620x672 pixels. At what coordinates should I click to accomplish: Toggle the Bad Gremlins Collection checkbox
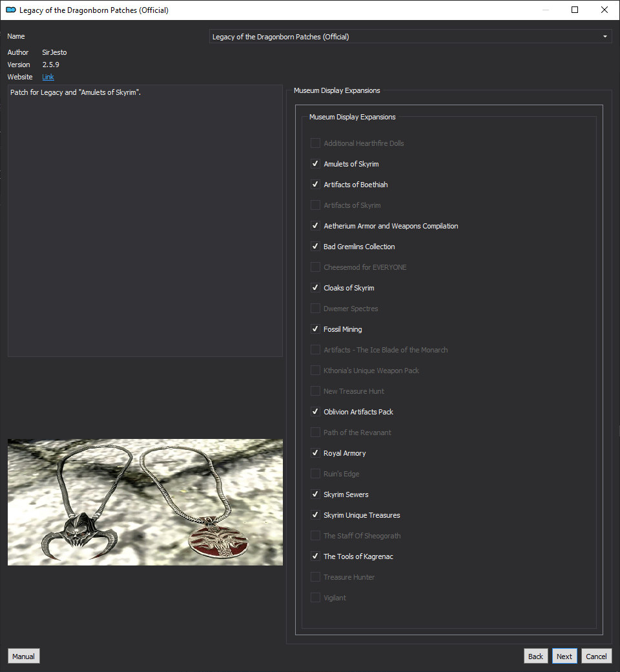(x=315, y=246)
